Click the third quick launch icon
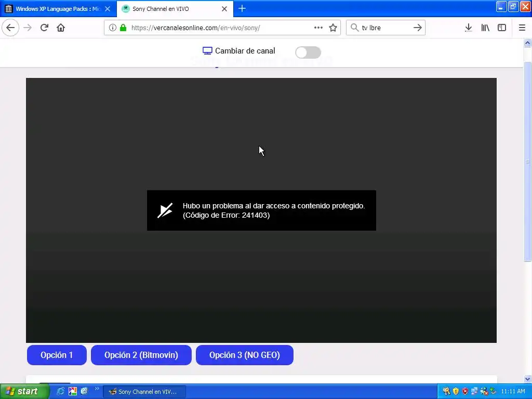The width and height of the screenshot is (532, 399). click(x=84, y=391)
